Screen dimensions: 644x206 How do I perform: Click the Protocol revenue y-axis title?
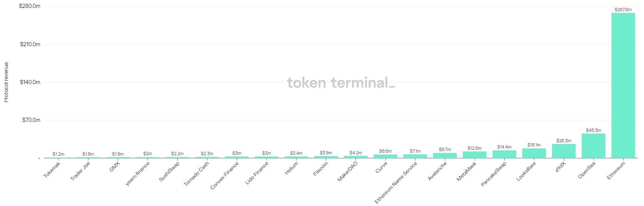tap(6, 82)
